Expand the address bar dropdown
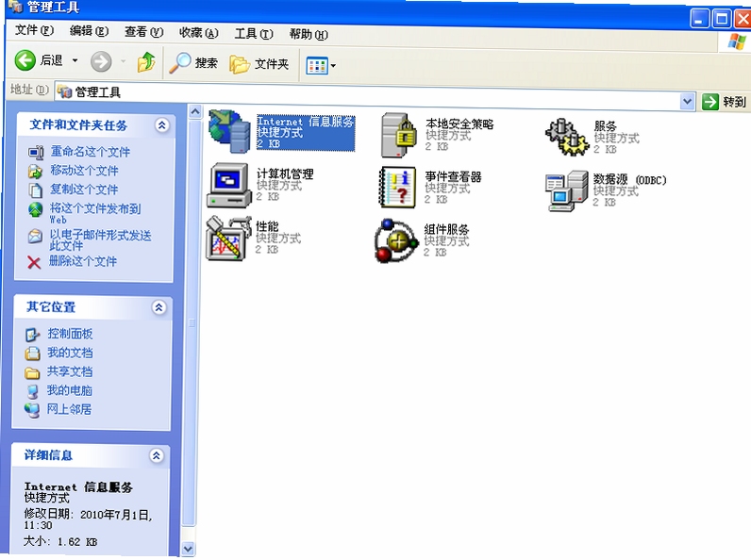Image resolution: width=751 pixels, height=560 pixels. coord(687,101)
